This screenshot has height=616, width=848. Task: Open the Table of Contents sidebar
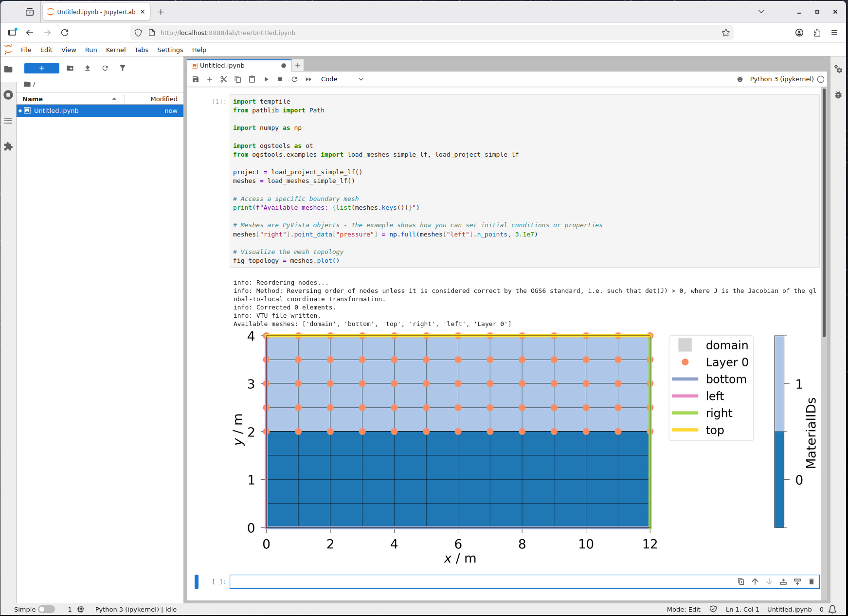[8, 121]
